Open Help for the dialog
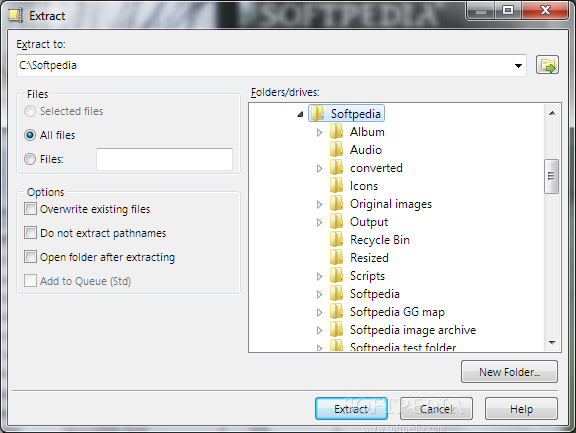The height and width of the screenshot is (433, 576). point(521,408)
